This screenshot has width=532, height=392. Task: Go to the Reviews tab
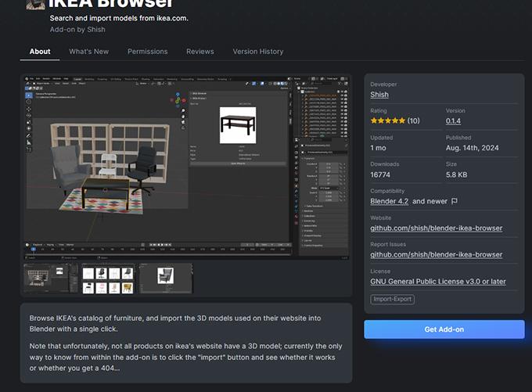pyautogui.click(x=200, y=52)
